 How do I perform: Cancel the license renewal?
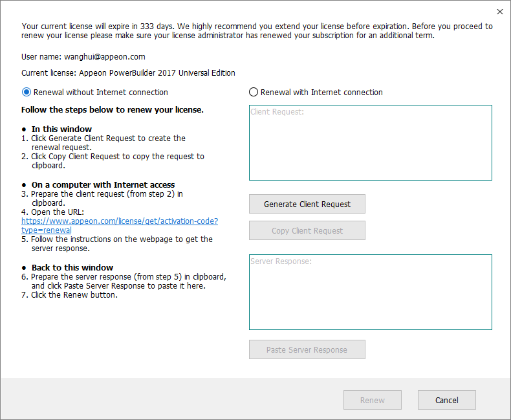pyautogui.click(x=446, y=400)
